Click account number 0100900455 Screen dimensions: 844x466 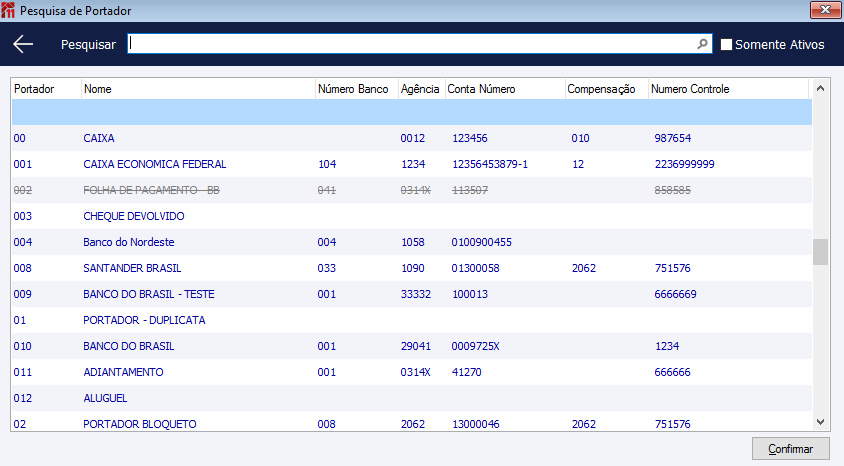point(482,242)
